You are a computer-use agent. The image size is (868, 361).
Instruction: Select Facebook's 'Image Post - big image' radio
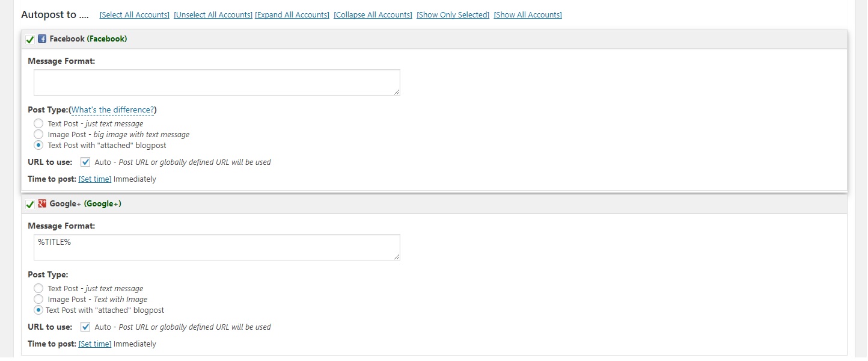click(38, 134)
